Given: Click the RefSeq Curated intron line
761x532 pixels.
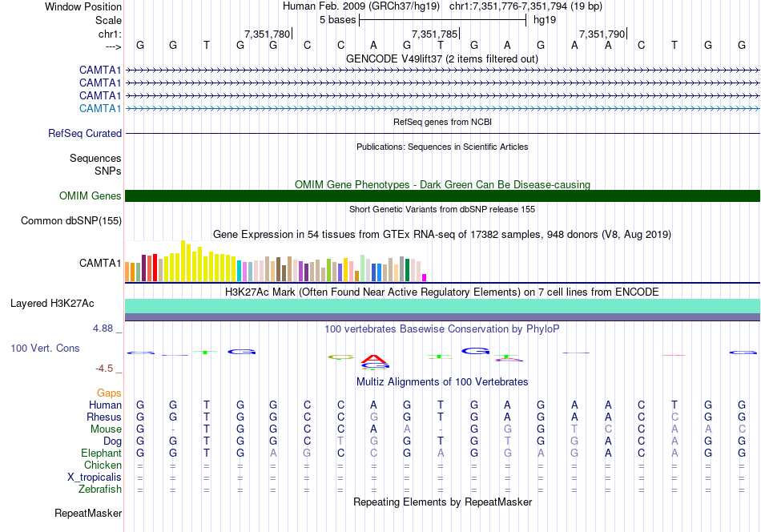Looking at the screenshot, I should point(443,134).
